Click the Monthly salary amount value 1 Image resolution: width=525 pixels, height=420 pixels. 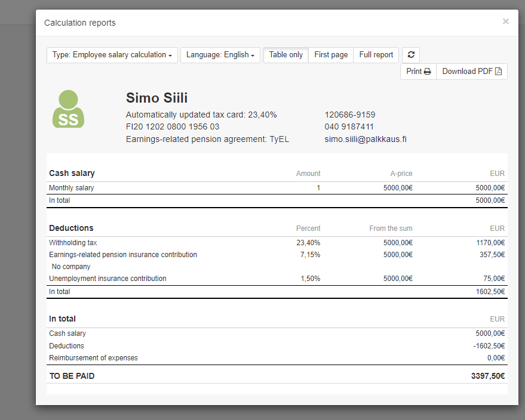click(x=318, y=187)
